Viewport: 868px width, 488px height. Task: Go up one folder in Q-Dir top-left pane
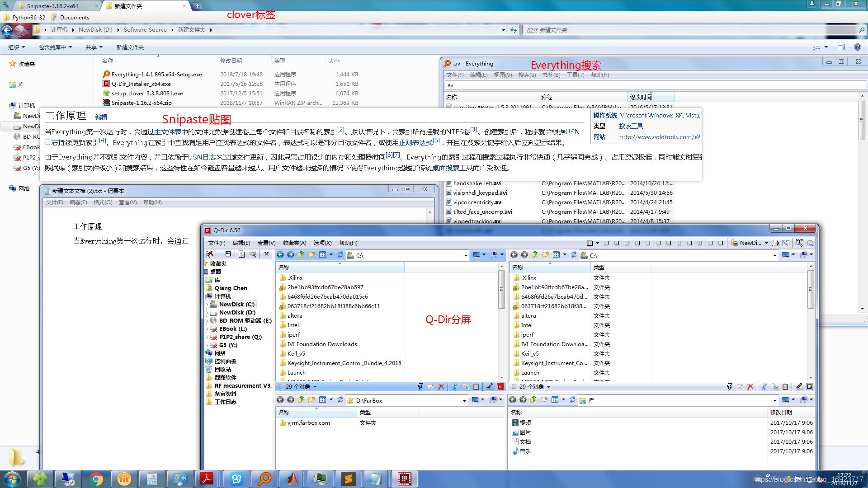click(301, 255)
